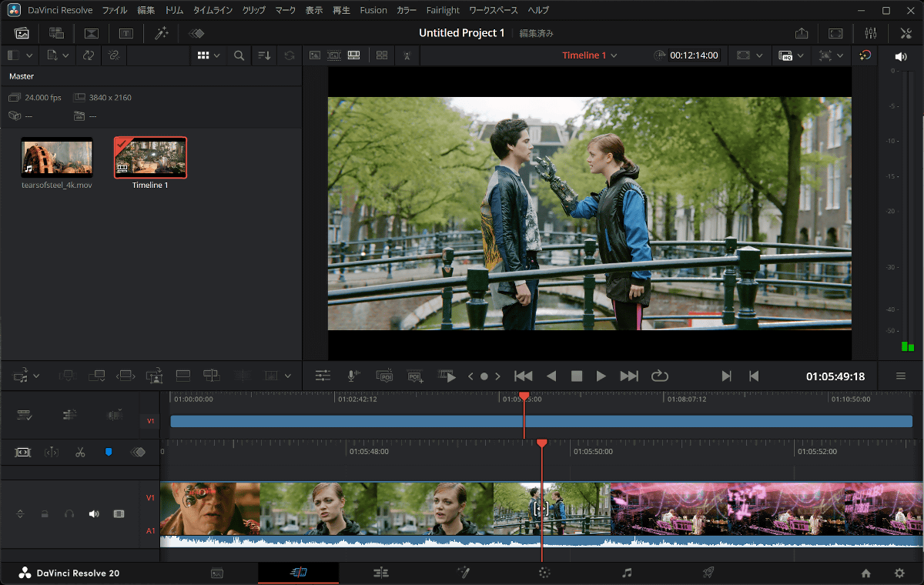Toggle loop playback
The image size is (924, 585).
(x=659, y=376)
